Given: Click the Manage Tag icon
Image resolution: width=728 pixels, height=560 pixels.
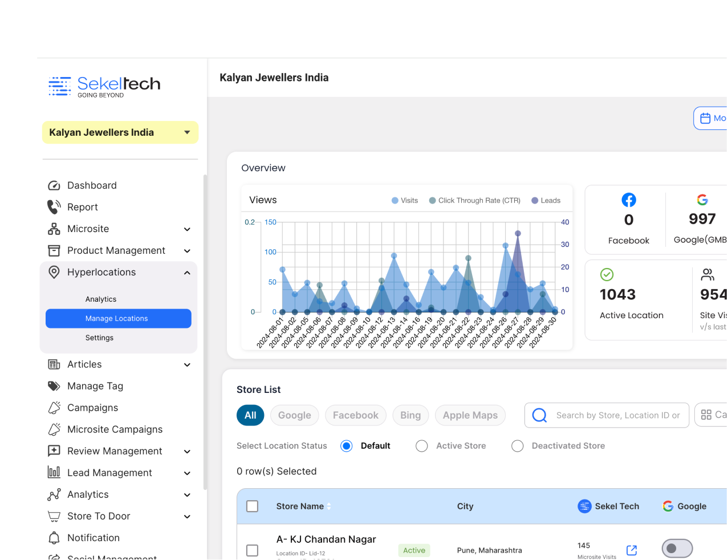Looking at the screenshot, I should click(x=54, y=386).
